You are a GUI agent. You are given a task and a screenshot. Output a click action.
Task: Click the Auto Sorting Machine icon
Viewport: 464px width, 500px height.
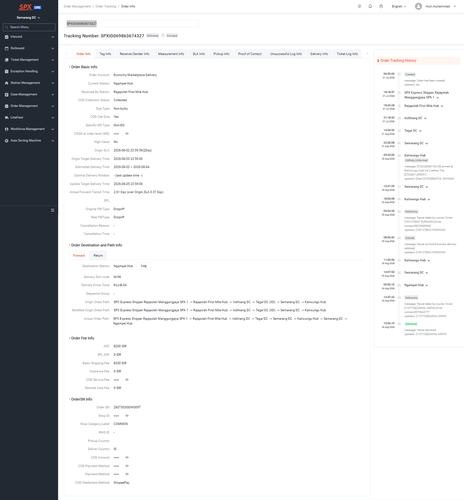pyautogui.click(x=6, y=141)
